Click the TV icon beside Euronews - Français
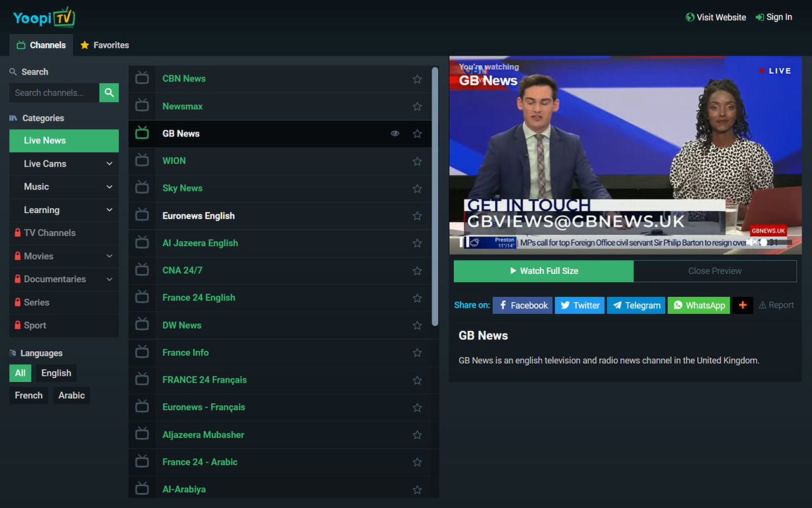The height and width of the screenshot is (508, 812). (x=142, y=407)
